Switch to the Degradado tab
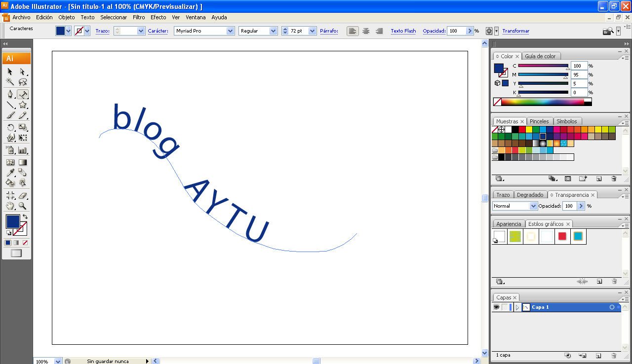632x364 pixels. tap(530, 195)
